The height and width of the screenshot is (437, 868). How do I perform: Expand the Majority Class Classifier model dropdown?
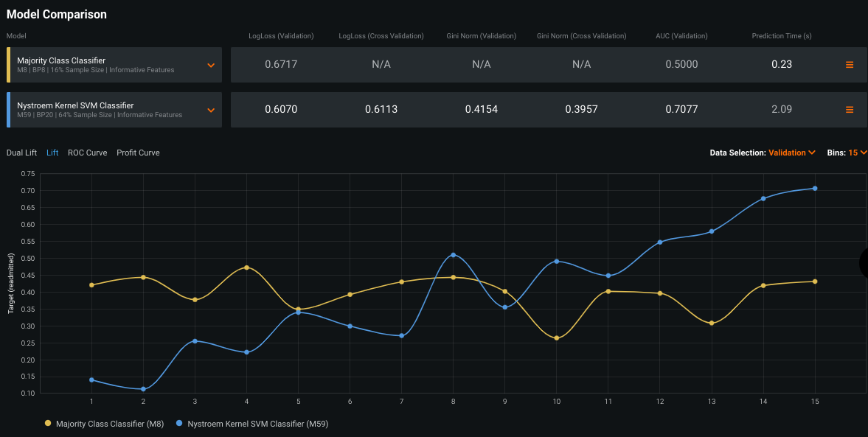click(x=211, y=65)
